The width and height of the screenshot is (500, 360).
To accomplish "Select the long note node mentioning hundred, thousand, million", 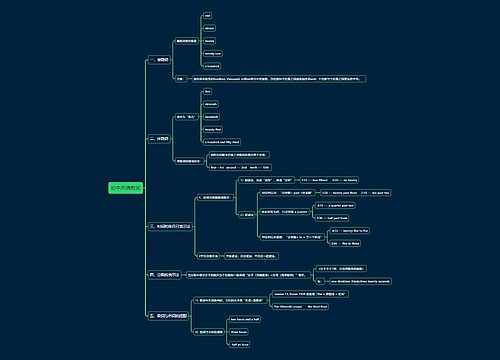I will tap(279, 79).
